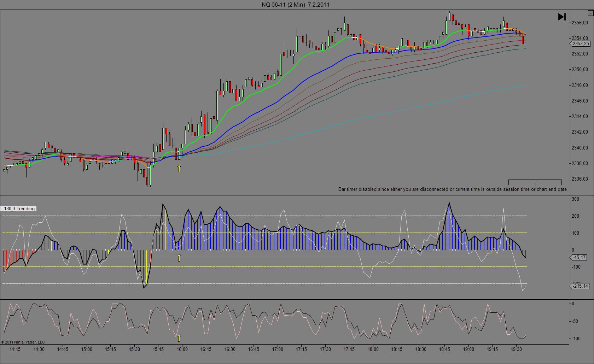Screen dimensions: 594x364
Task: Select the -45,47 indicator value marker
Action: click(580, 258)
